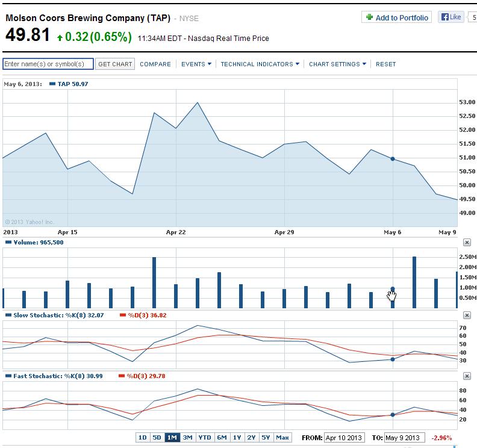Click the Fast Stochastic %K blue swatch

[8, 376]
